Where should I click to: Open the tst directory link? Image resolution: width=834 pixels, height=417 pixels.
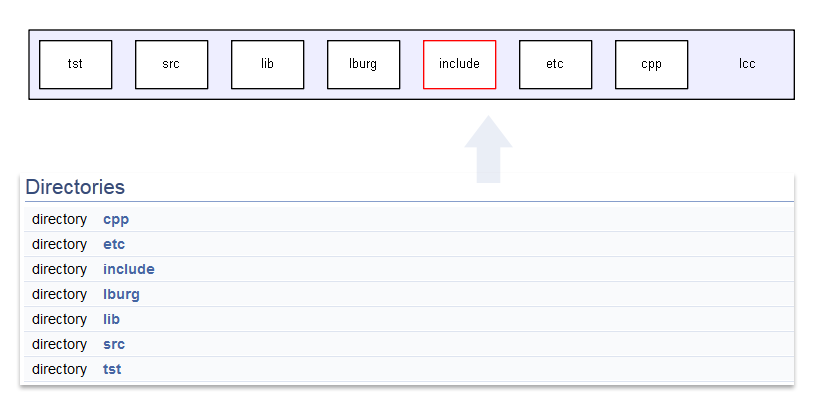click(x=112, y=369)
